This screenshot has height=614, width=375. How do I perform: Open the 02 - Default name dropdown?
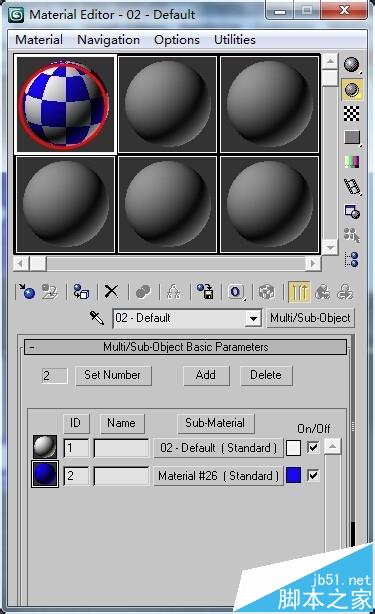click(253, 318)
